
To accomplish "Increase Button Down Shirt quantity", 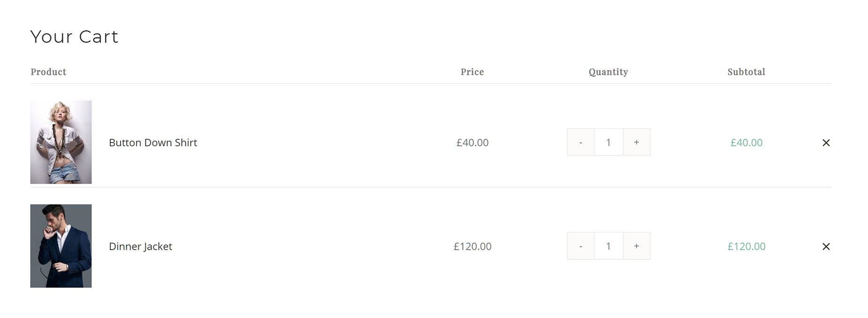I will pyautogui.click(x=636, y=142).
